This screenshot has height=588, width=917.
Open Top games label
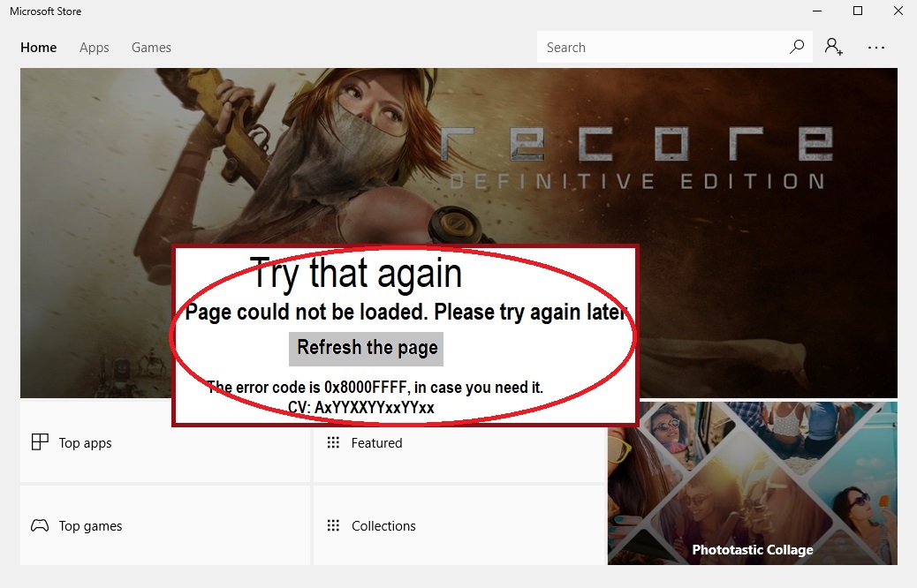point(91,526)
